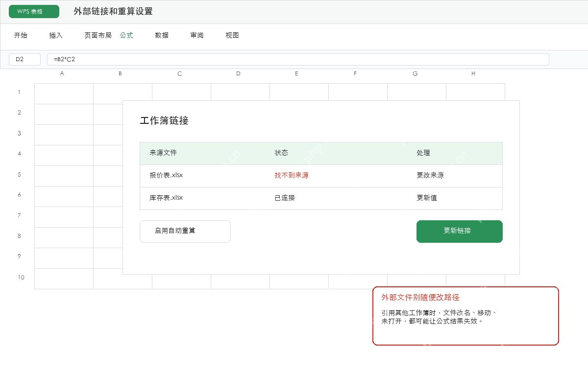Click cell A1 in the spreadsheet

pos(64,93)
